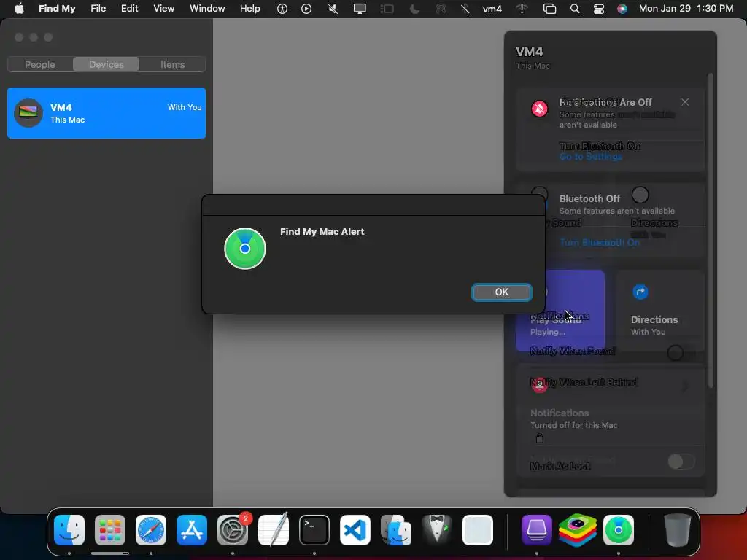747x560 pixels.
Task: Open Bartender tuxedo icon in the Dock
Action: coord(437,529)
